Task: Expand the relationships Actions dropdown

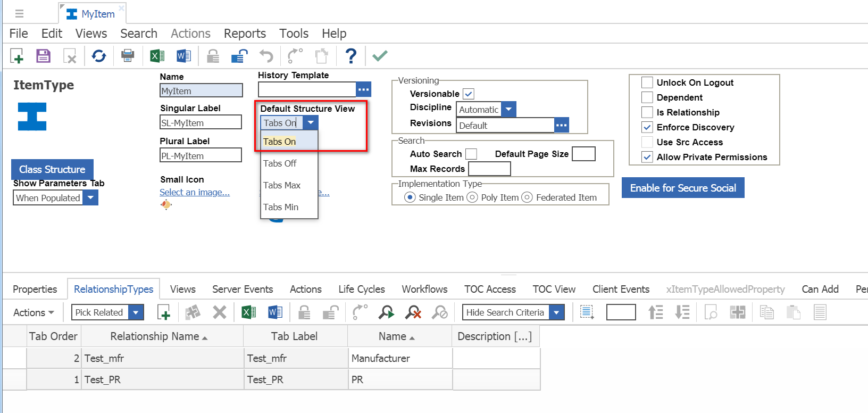Action: pos(34,312)
